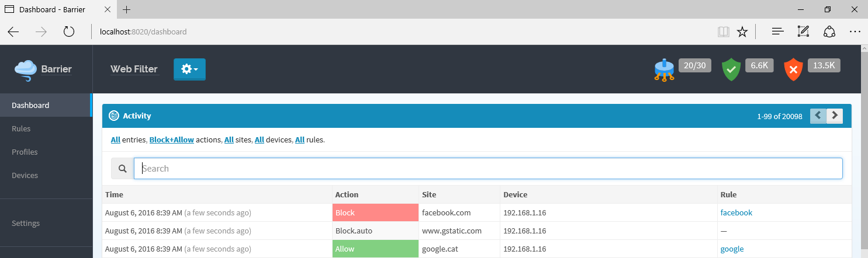Image resolution: width=868 pixels, height=258 pixels.
Task: Click the Activity panel radar icon
Action: [x=114, y=116]
